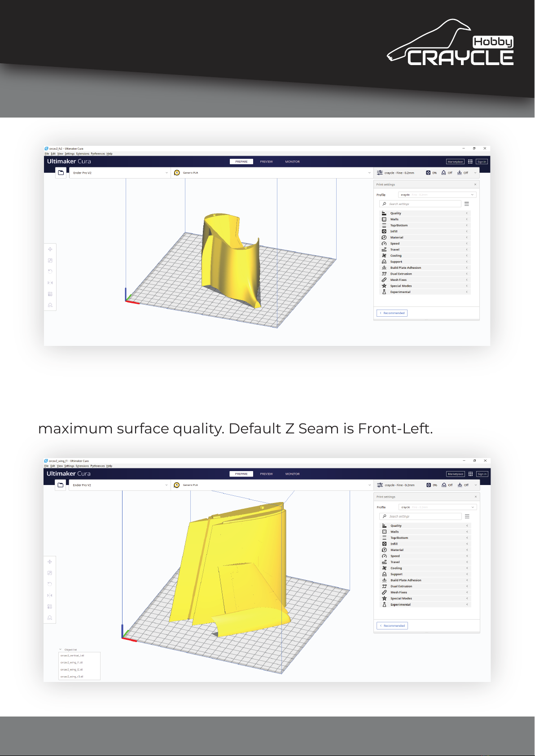The width and height of the screenshot is (535, 756).
Task: Click Marketplace button in orcav2_fs2 window
Action: pos(455,162)
